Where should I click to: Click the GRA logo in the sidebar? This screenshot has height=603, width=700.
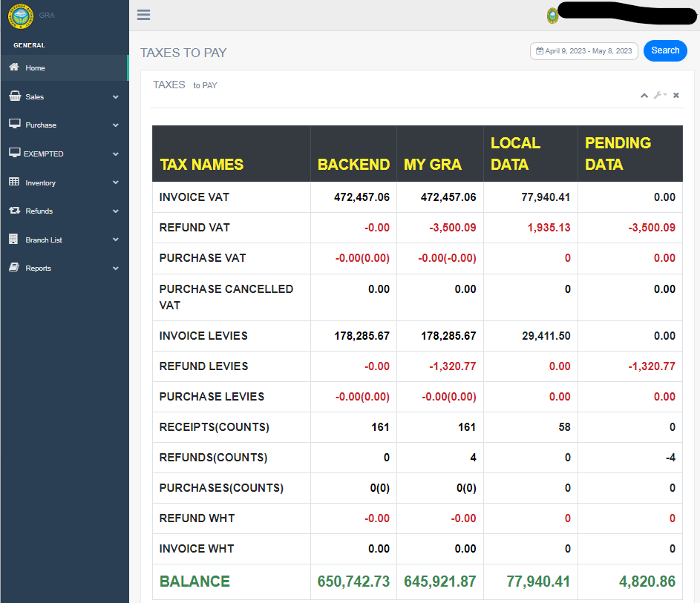tap(20, 16)
